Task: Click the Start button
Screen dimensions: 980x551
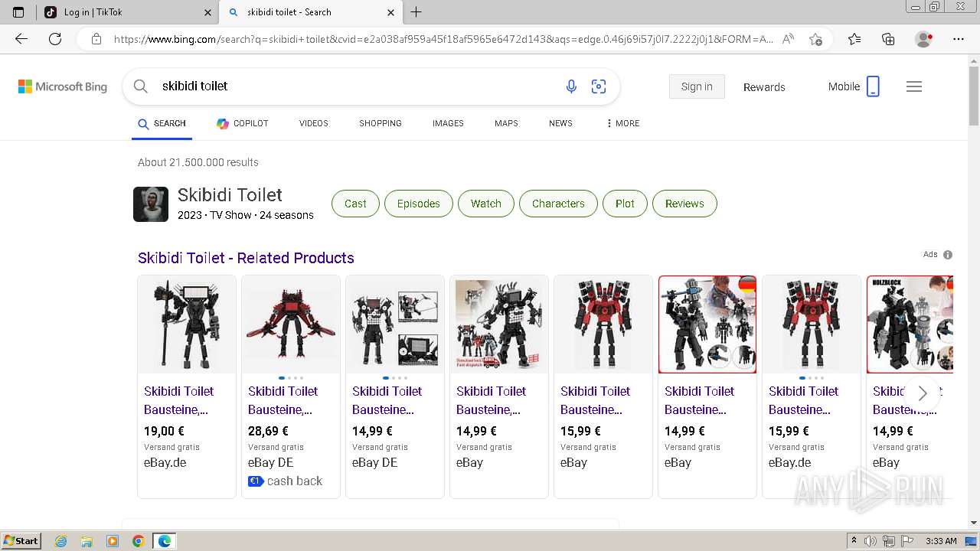Action: pyautogui.click(x=21, y=541)
